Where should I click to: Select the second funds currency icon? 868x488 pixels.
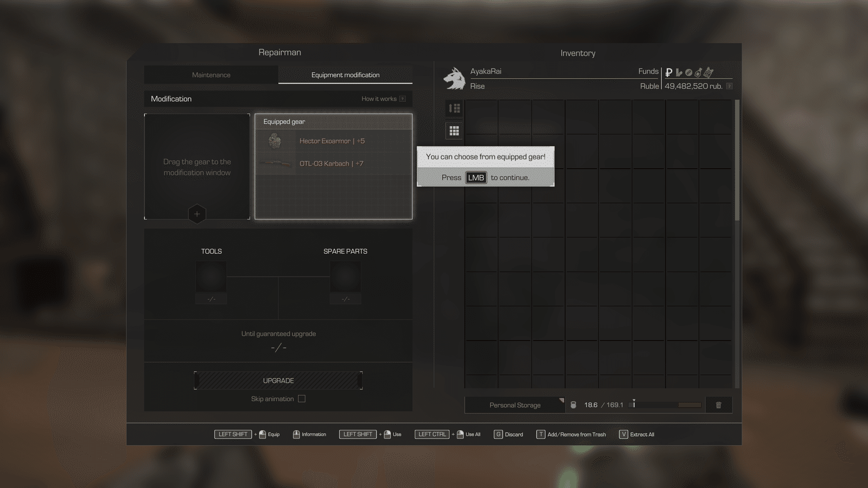click(679, 72)
